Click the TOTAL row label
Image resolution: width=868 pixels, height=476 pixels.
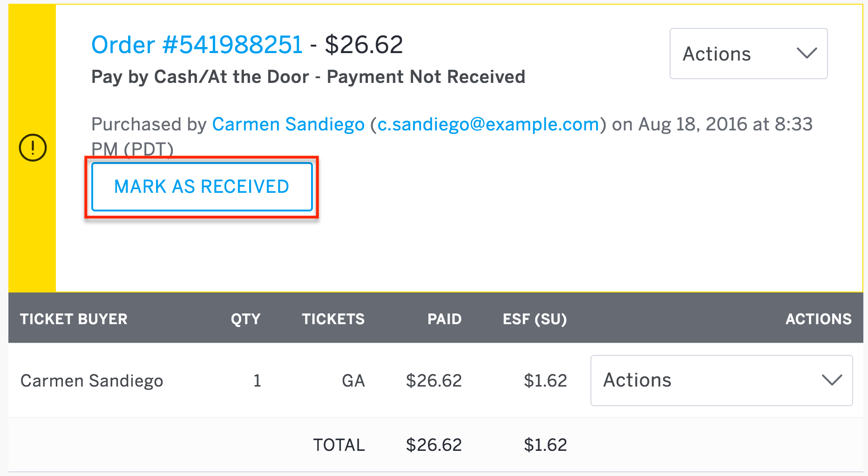339,445
